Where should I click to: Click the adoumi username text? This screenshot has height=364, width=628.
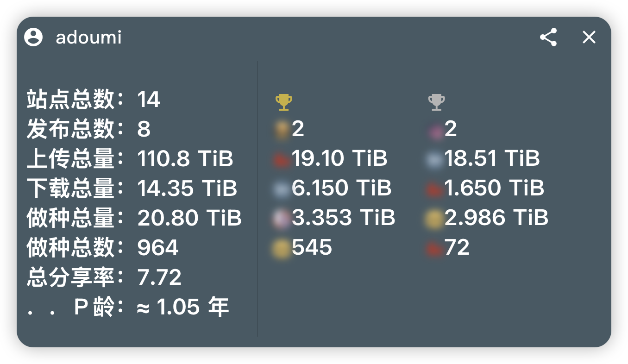pyautogui.click(x=88, y=37)
